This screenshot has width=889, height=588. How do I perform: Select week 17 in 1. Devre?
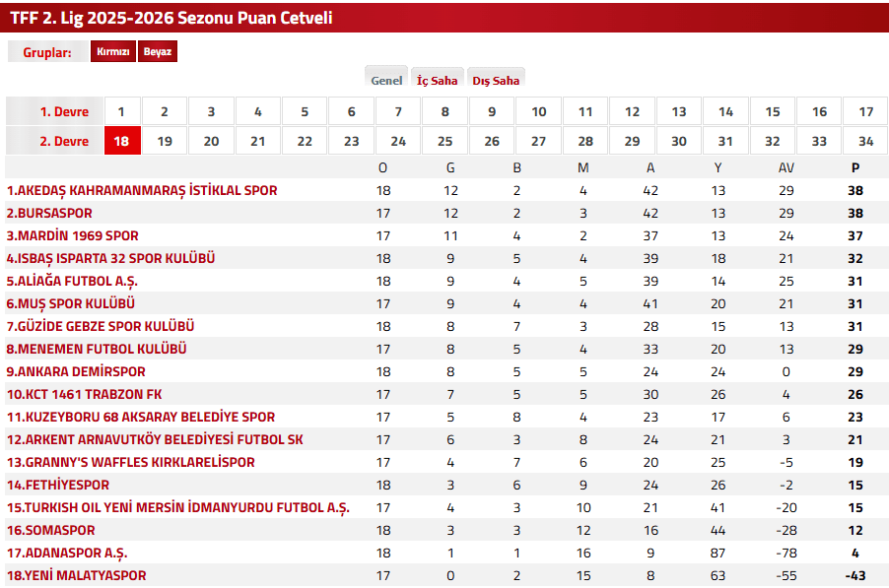(x=866, y=112)
